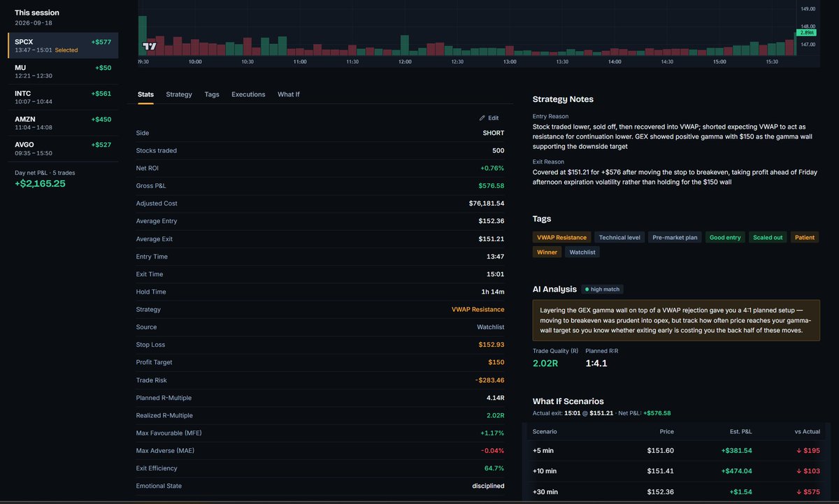Click the Planned R-Multiple value 4.14R
Viewport: 839px width, 504px height.
tap(494, 398)
